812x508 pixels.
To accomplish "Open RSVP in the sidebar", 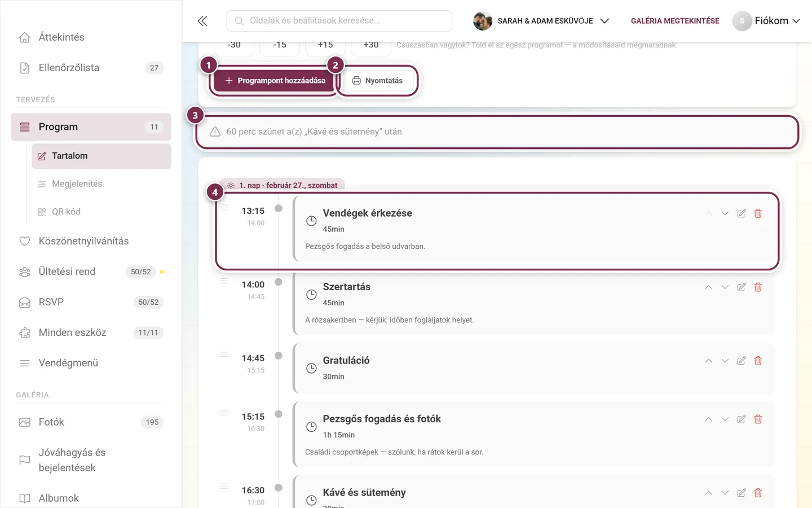I will click(x=91, y=302).
